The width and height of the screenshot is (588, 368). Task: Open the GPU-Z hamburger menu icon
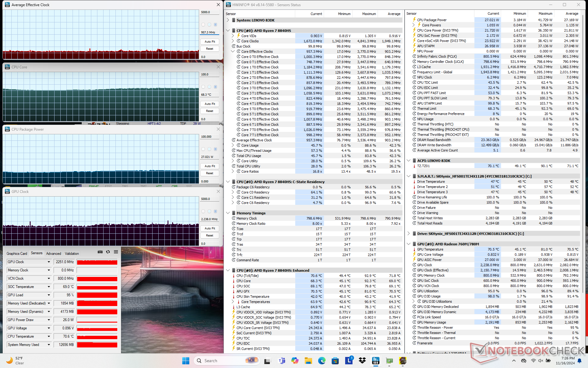tap(116, 252)
